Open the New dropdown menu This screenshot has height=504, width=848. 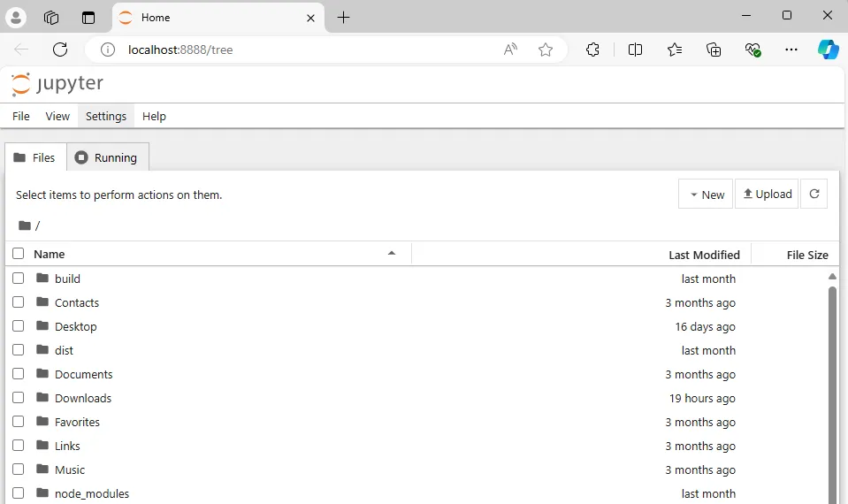pos(706,195)
